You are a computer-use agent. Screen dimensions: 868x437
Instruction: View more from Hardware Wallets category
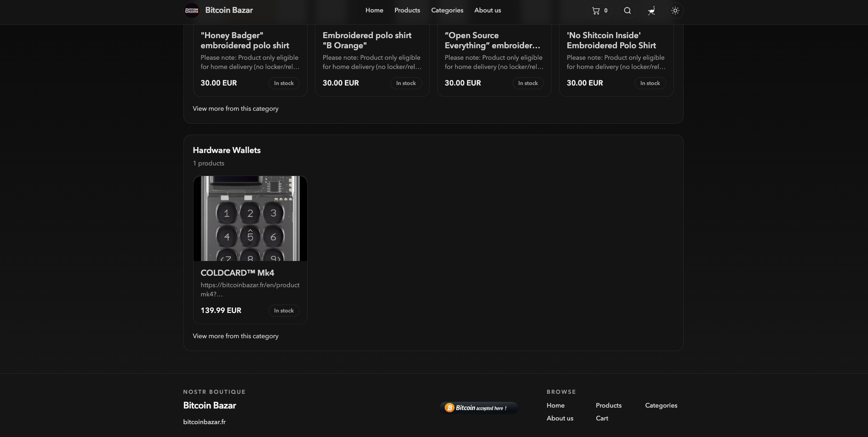(235, 336)
